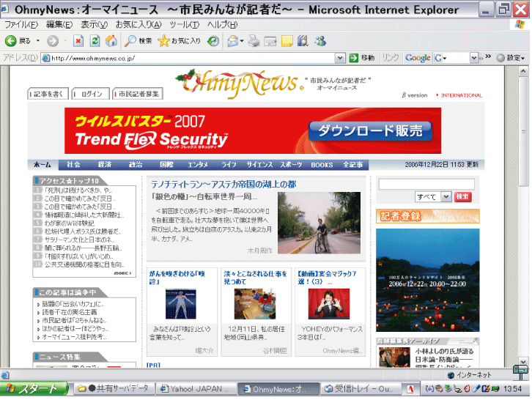
Task: Expand the toolbar overflow chevron
Action: [488, 56]
